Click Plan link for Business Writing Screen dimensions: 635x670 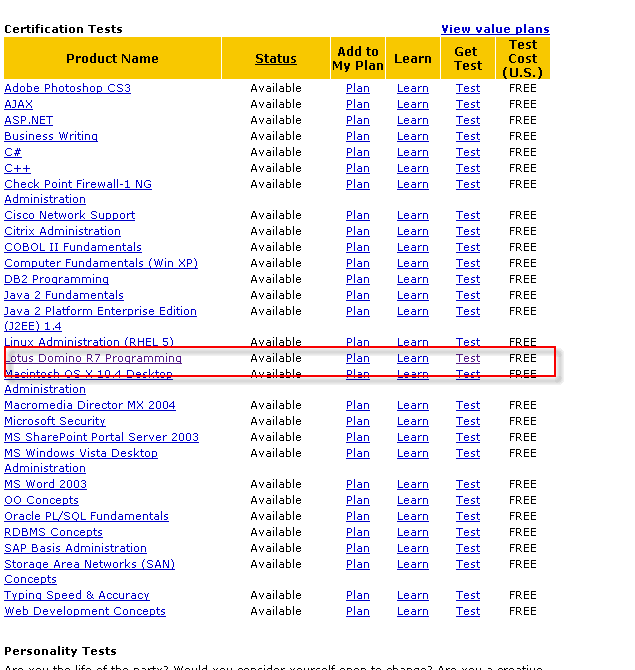pyautogui.click(x=358, y=136)
